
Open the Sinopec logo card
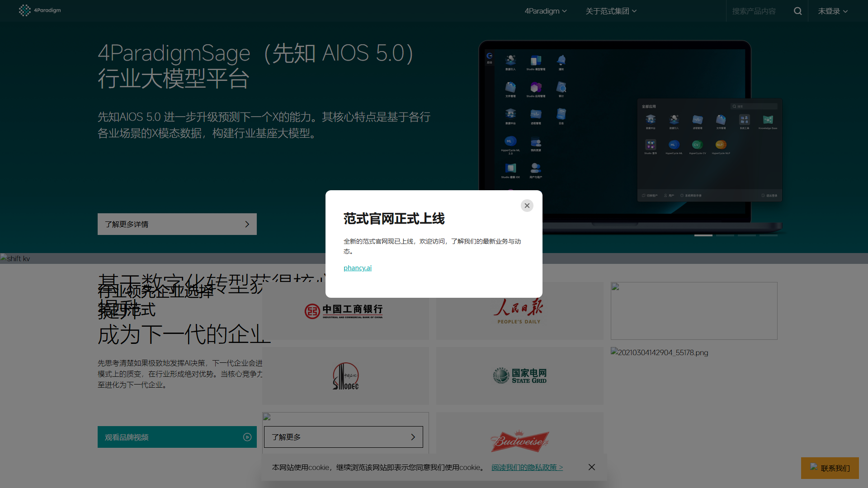[345, 376]
